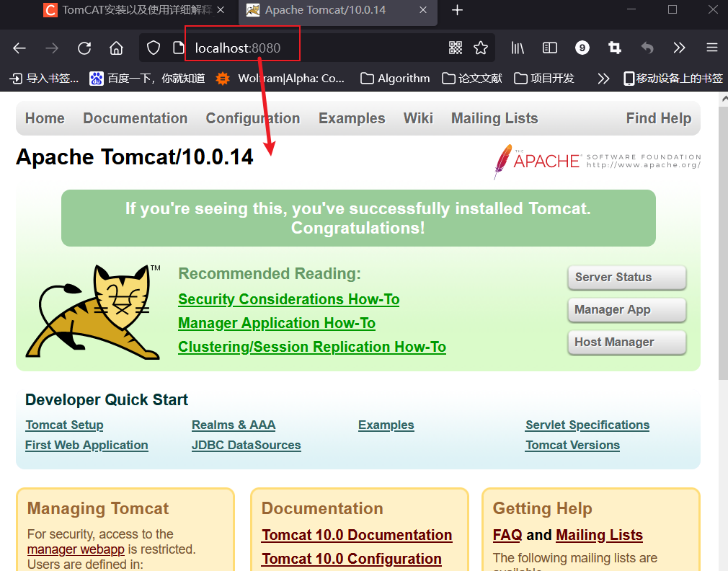Select the screenshot crop tool icon

click(615, 48)
